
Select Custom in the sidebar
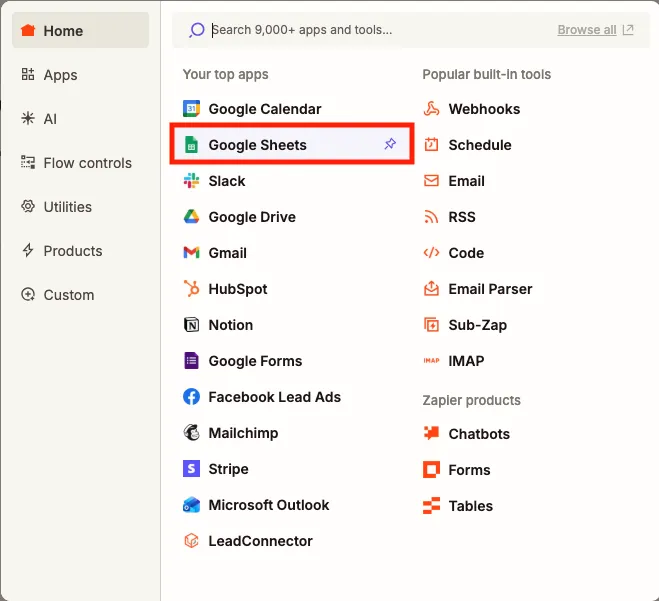point(80,295)
